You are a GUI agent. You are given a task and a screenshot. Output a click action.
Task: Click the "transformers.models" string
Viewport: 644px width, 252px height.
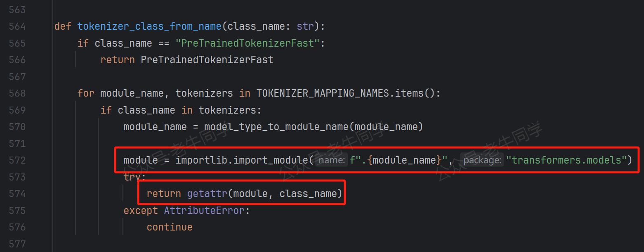point(566,160)
